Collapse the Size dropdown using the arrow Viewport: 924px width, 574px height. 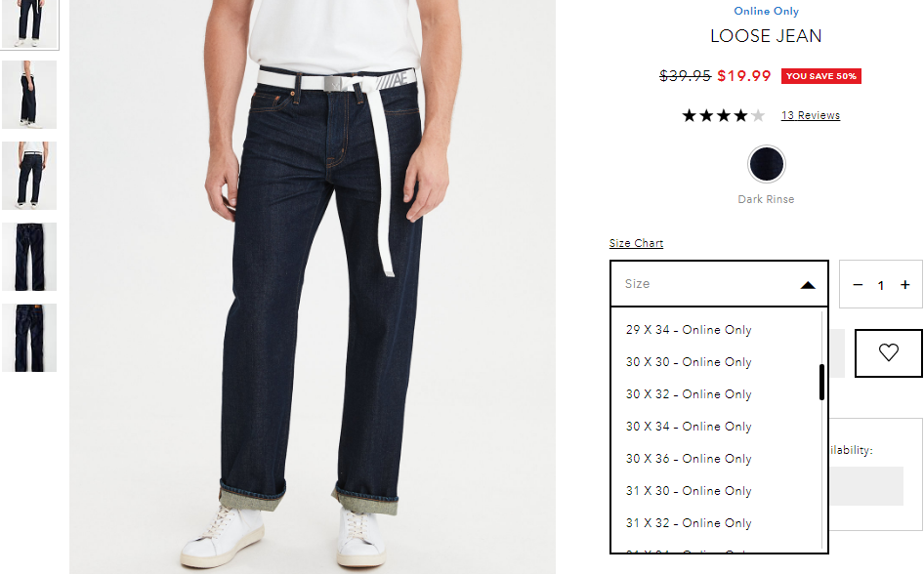[x=808, y=285]
